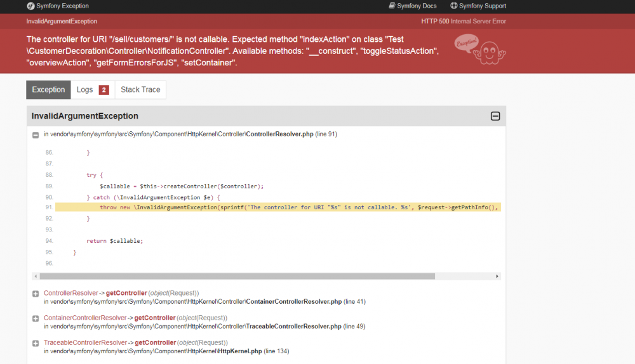Click ContainerControllerResolver.php (line 41) path
The image size is (635, 364).
point(204,302)
